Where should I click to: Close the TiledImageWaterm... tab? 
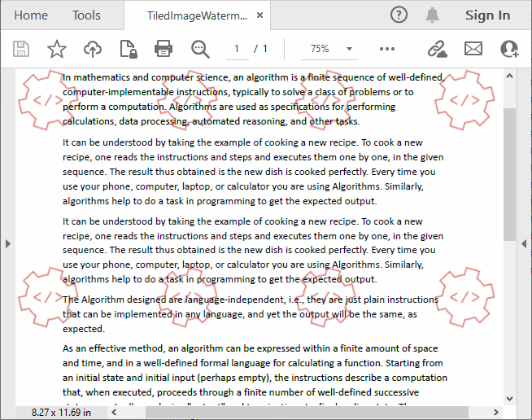point(259,15)
